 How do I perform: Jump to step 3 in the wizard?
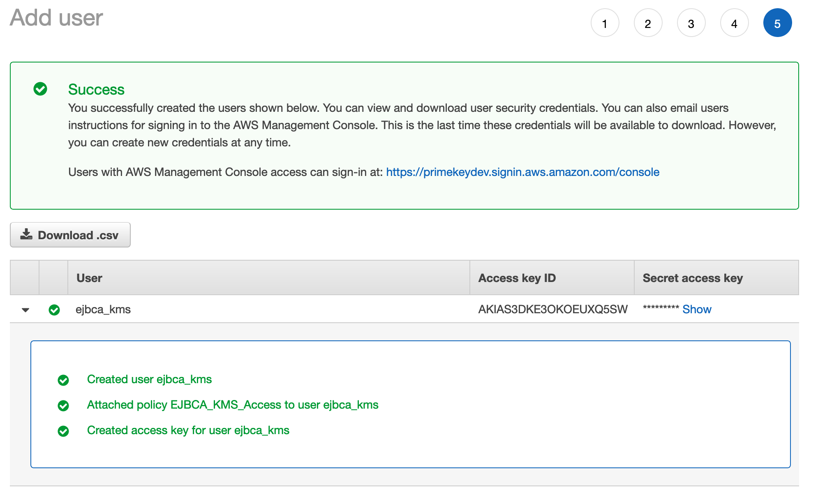point(691,23)
